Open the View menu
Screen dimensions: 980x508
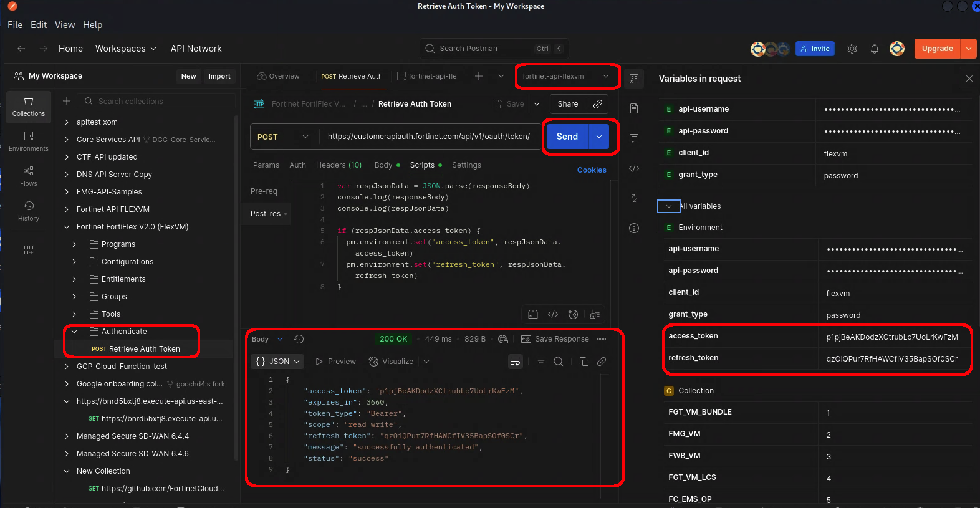[x=65, y=25]
